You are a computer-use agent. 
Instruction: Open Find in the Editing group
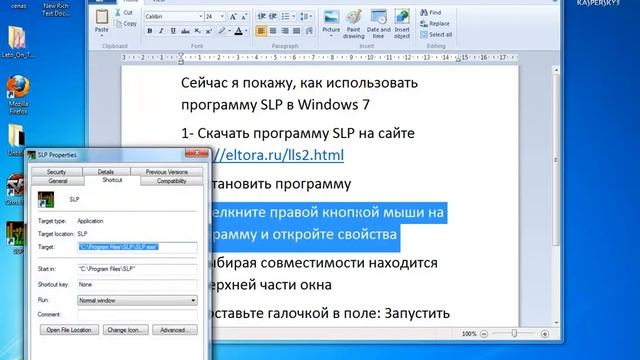(x=431, y=13)
